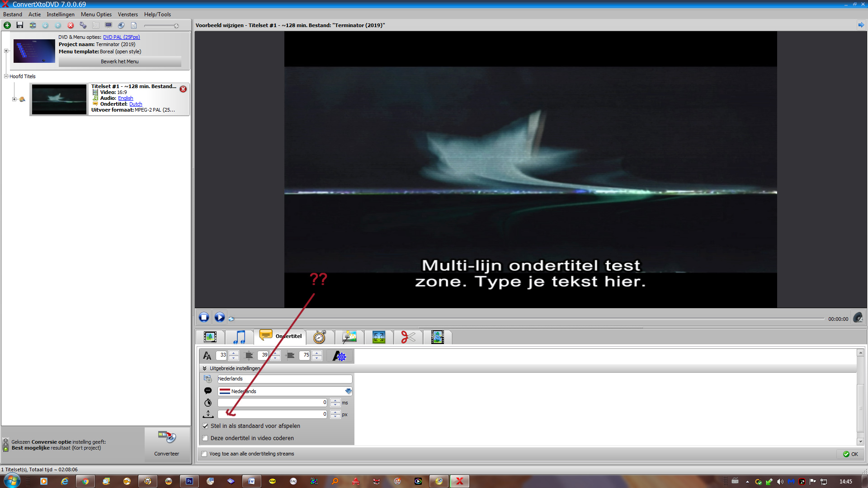Click the preview seek bar handle

coord(231,319)
